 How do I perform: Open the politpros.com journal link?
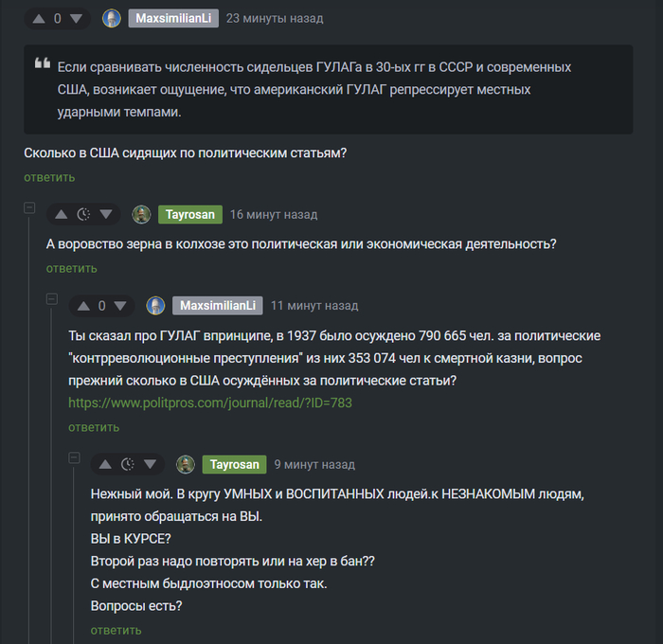tap(210, 403)
